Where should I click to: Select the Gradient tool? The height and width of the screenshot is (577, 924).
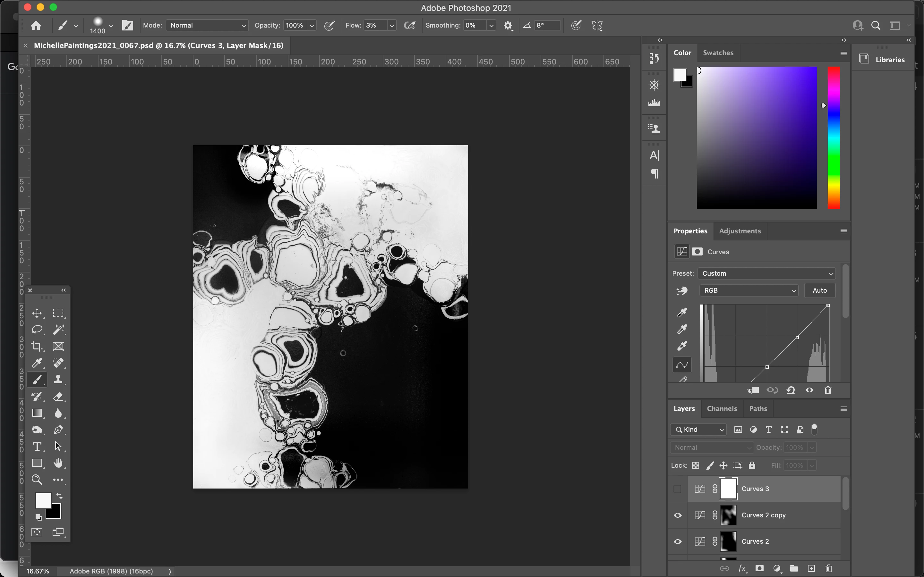(37, 413)
